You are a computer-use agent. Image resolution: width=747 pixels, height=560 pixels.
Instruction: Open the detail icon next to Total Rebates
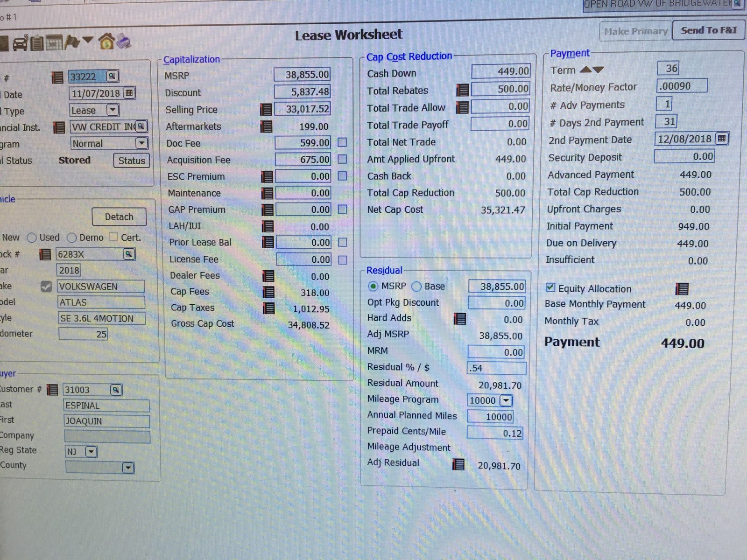462,90
